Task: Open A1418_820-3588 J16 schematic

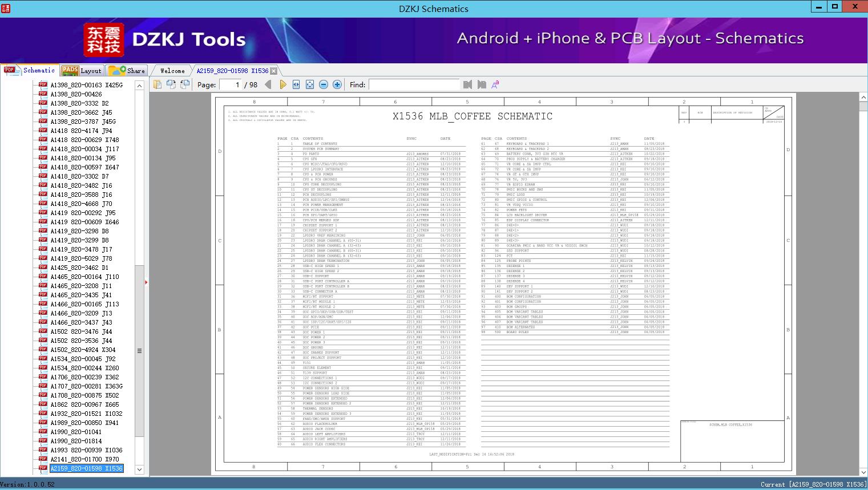Action: pyautogui.click(x=81, y=195)
